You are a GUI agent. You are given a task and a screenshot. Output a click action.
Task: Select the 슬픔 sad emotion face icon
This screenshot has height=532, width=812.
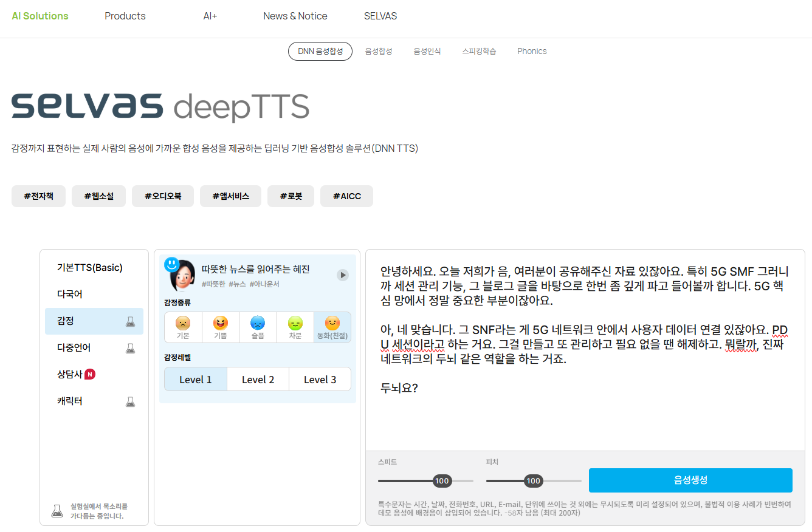point(258,323)
